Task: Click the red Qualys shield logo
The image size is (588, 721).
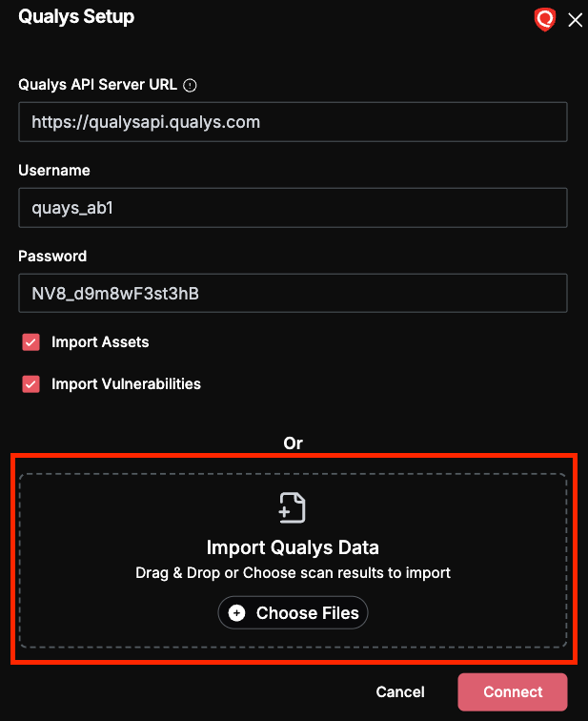Action: (x=545, y=20)
